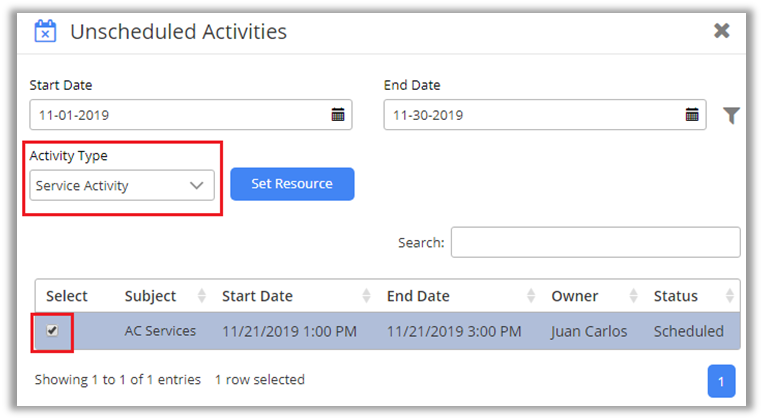Sort by Status column arrows
This screenshot has width=764, height=420.
coord(730,296)
